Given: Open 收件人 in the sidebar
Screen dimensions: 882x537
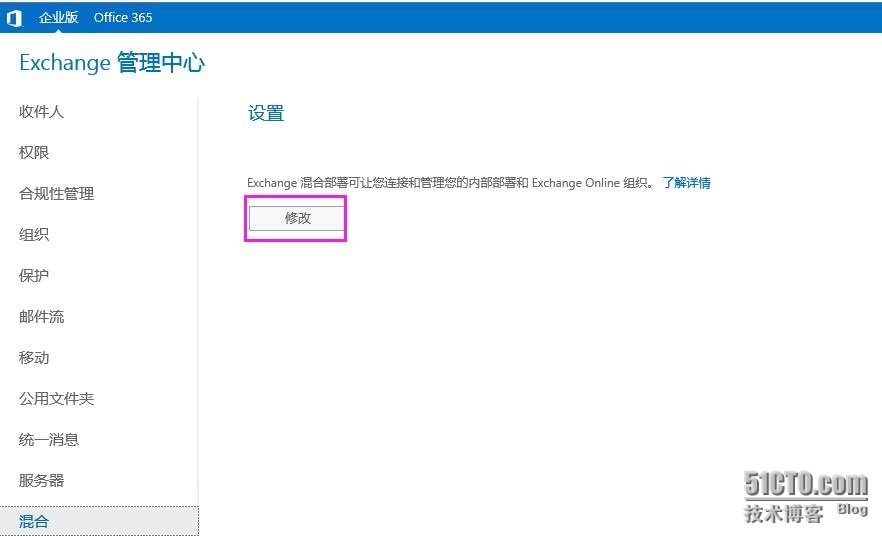Looking at the screenshot, I should tap(41, 111).
